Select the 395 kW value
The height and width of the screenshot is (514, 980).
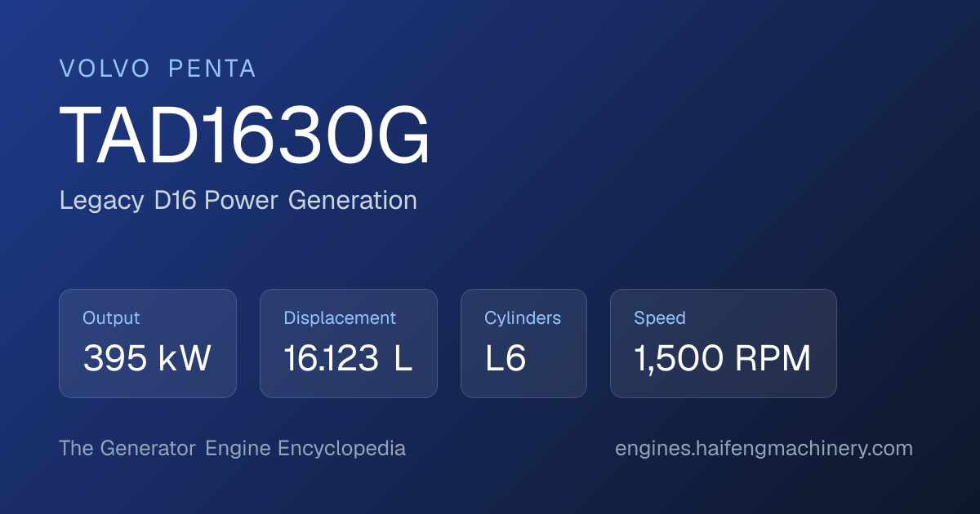(x=147, y=359)
